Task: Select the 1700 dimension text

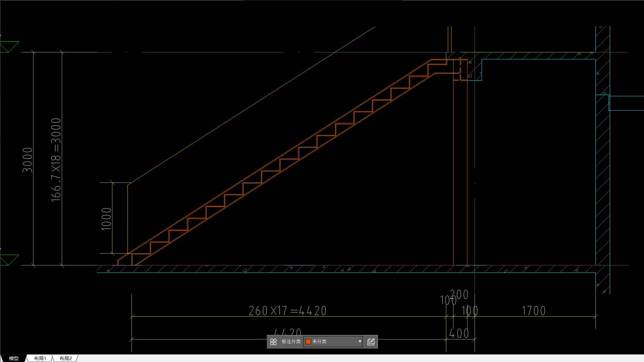Action: (534, 311)
